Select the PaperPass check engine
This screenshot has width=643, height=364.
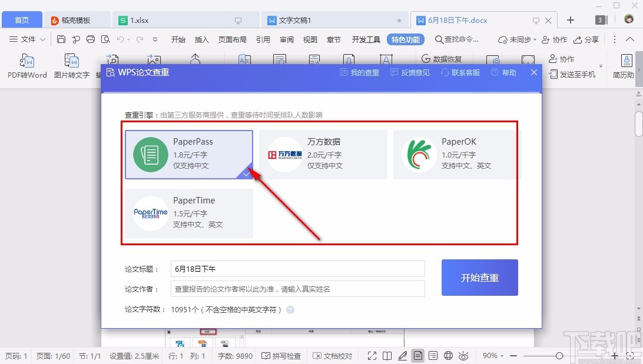(x=188, y=154)
